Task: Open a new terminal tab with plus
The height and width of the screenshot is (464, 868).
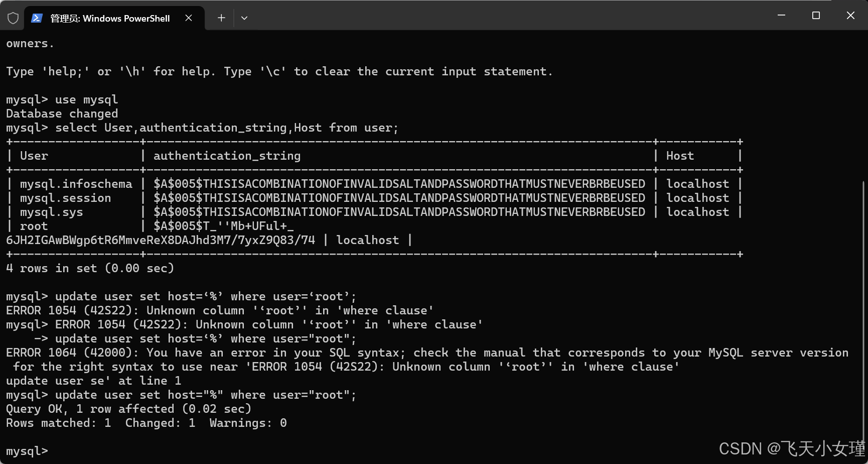Action: (x=221, y=18)
